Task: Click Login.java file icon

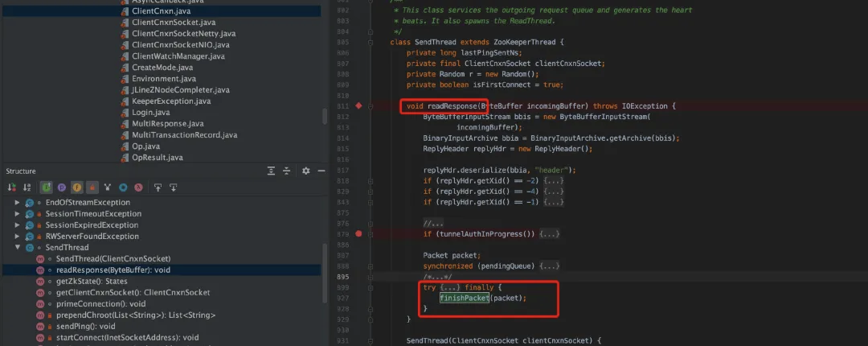Action: (x=125, y=113)
